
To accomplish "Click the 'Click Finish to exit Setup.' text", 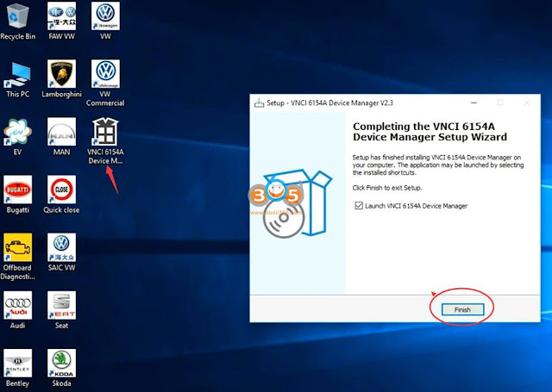I will pyautogui.click(x=387, y=188).
